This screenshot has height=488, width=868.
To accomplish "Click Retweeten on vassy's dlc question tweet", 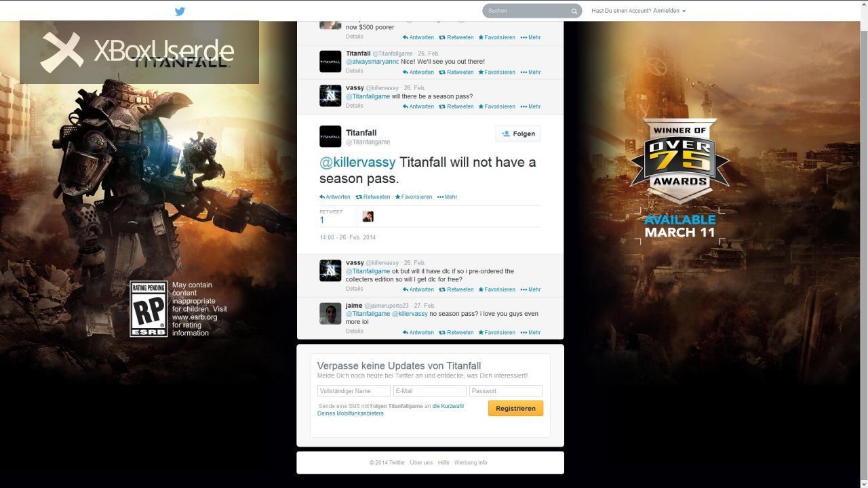I will (456, 290).
